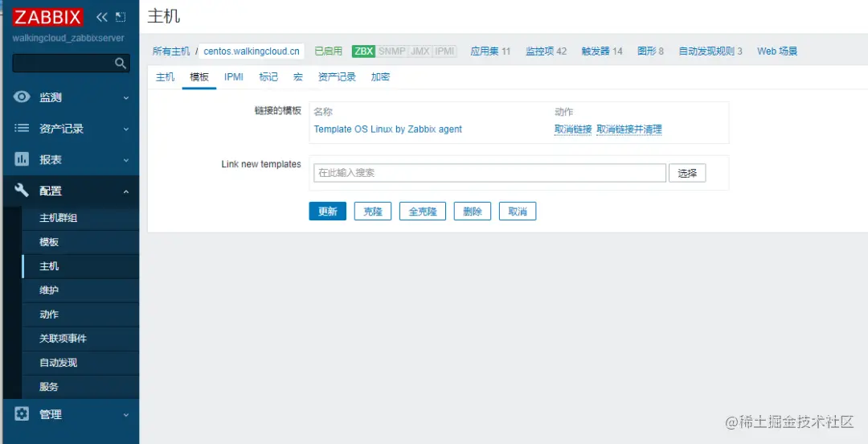The image size is (868, 444).
Task: Switch to the 主机 tab
Action: (x=165, y=77)
